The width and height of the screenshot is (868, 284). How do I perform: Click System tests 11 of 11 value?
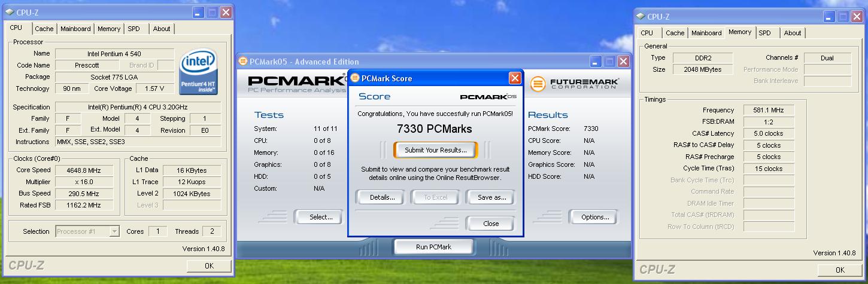pyautogui.click(x=326, y=129)
